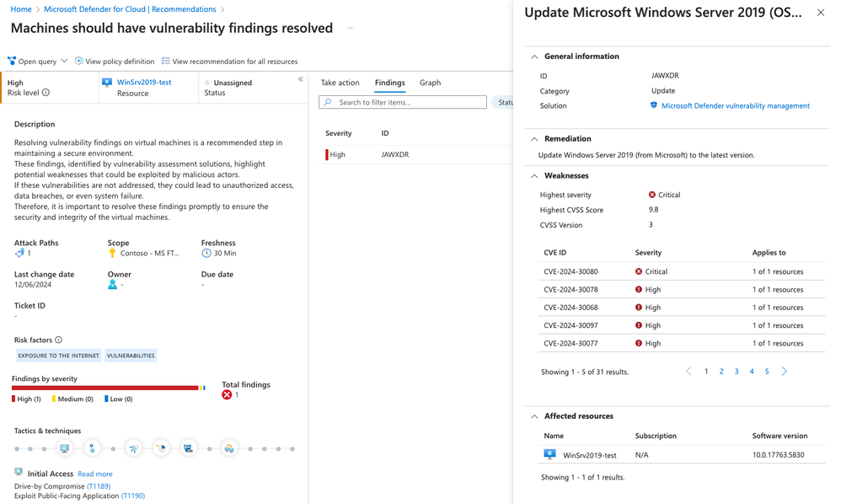Click the Read more link for Initial Access
The width and height of the screenshot is (841, 504).
[95, 474]
